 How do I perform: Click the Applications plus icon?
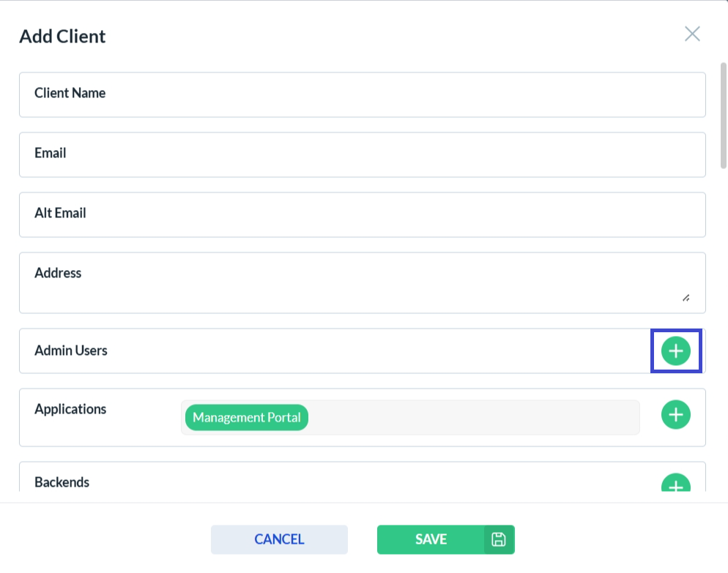tap(676, 415)
